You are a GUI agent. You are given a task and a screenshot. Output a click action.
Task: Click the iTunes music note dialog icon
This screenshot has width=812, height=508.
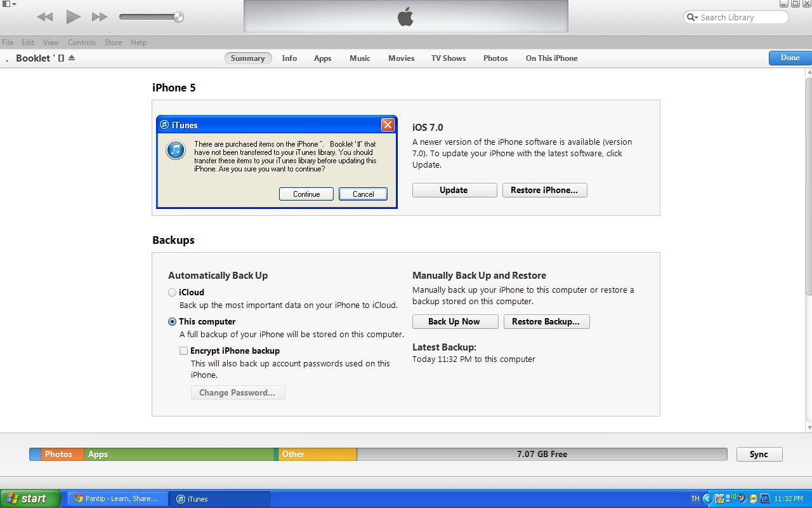175,150
